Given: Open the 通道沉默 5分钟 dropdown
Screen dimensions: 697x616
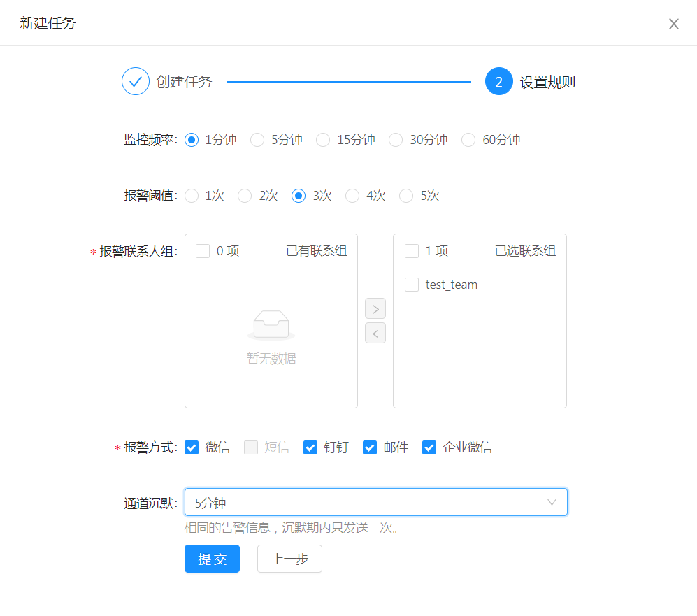Looking at the screenshot, I should tap(376, 502).
